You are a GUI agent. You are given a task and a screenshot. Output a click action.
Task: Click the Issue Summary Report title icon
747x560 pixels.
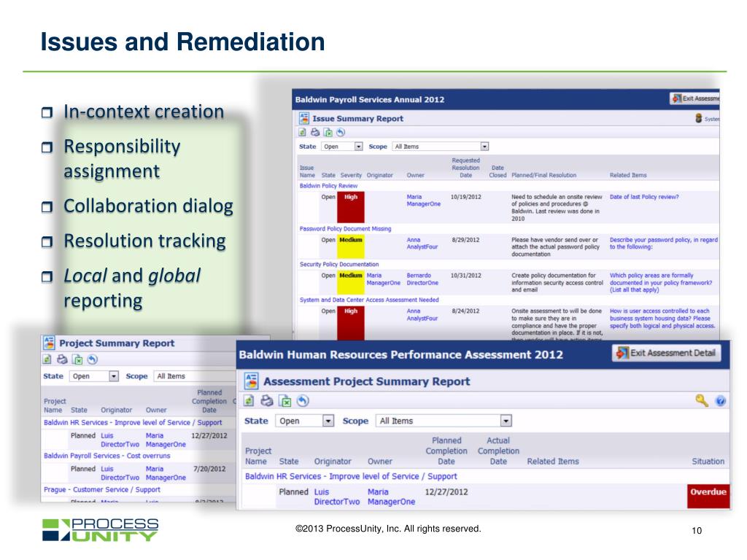[x=303, y=118]
